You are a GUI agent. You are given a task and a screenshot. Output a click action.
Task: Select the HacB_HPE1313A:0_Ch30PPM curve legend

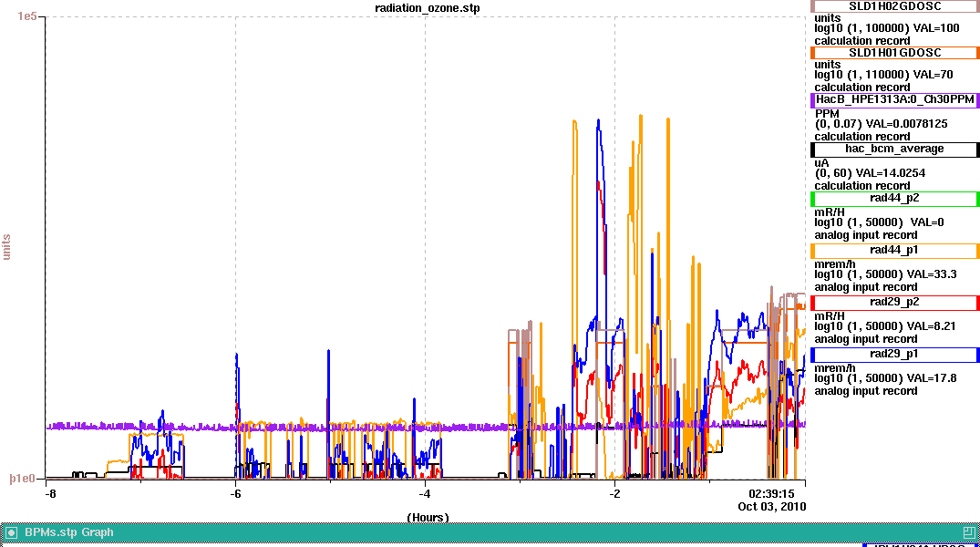(894, 100)
